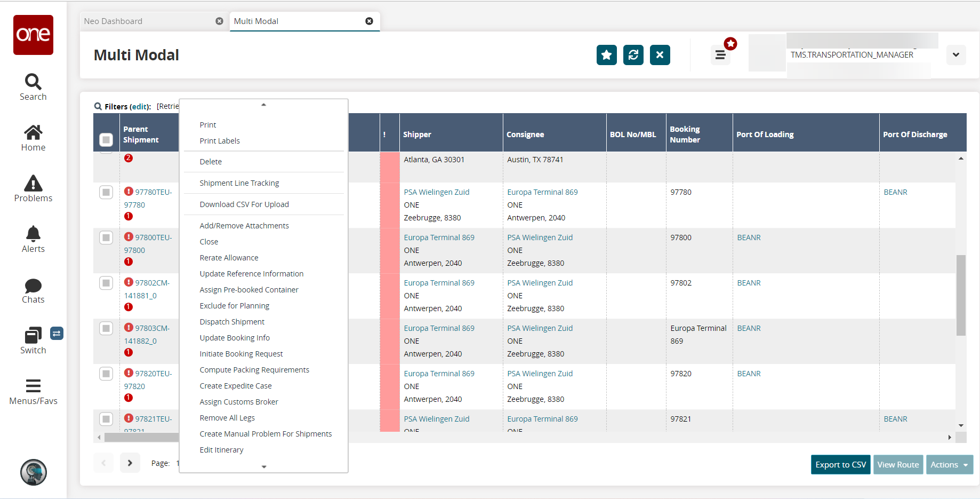Open Alerts bell icon

[33, 234]
